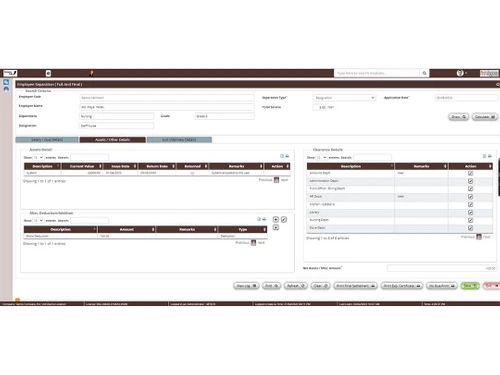Edit clearance for Front Office row
This screenshot has width=500, height=375.
470,189
